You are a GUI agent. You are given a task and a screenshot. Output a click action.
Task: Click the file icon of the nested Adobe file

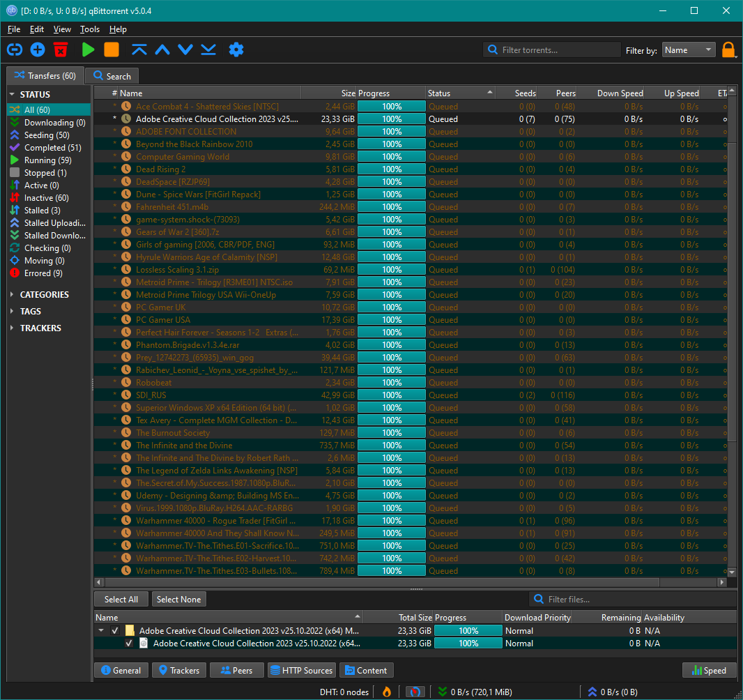144,643
